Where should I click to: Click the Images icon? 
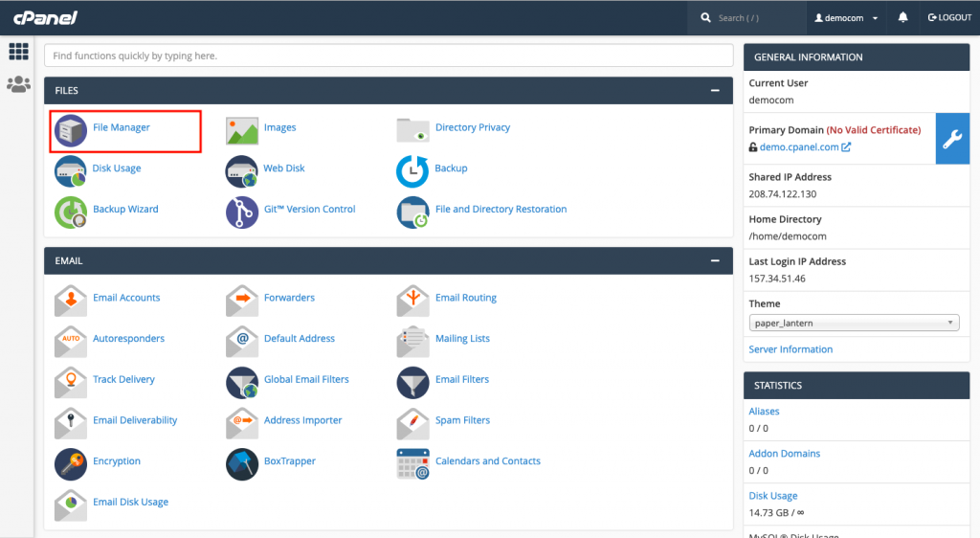[242, 130]
